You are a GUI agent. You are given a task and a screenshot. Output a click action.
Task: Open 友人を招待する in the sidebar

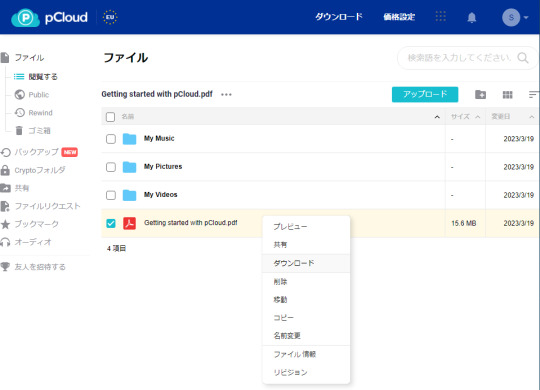40,267
